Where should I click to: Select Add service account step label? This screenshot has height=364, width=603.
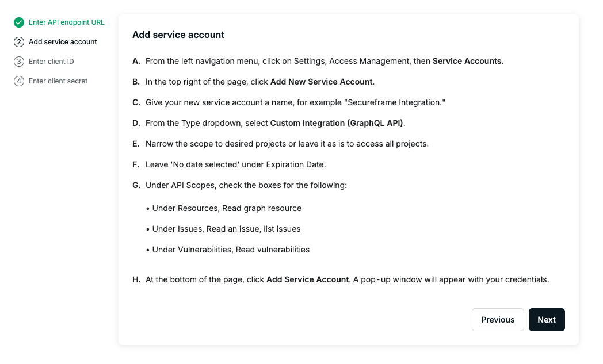[63, 42]
